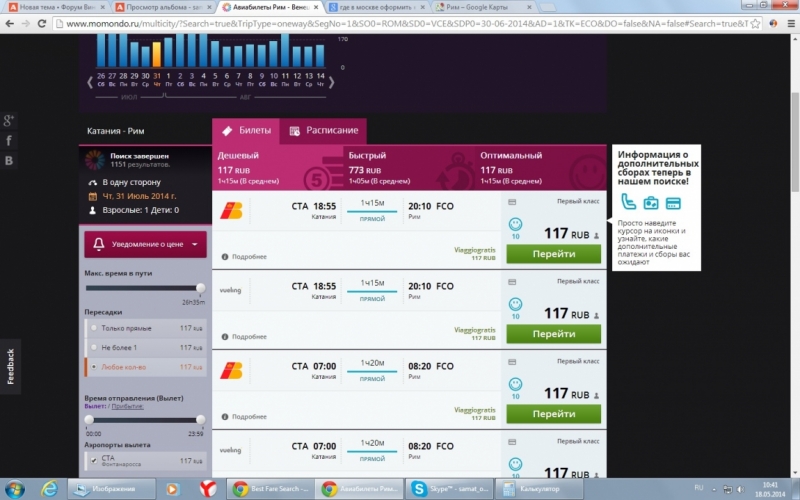Open Yandex browser from taskbar
Image resolution: width=800 pixels, height=500 pixels.
pyautogui.click(x=207, y=489)
